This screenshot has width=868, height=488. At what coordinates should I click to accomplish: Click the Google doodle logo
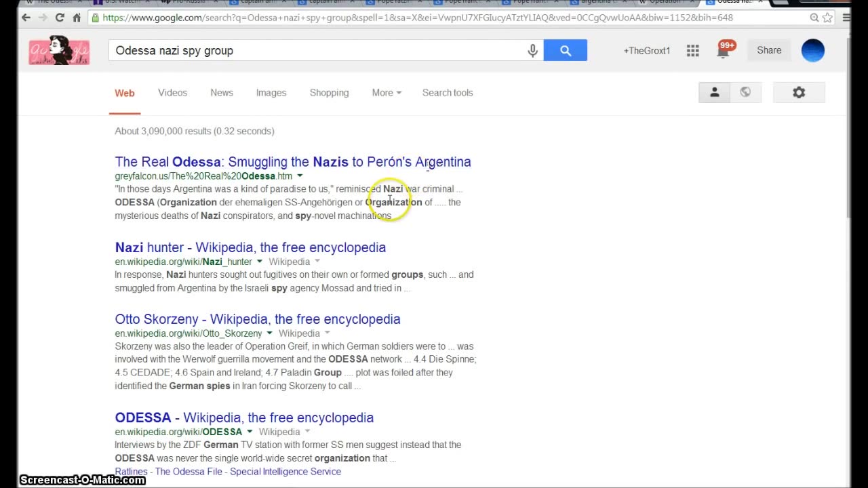[x=59, y=50]
